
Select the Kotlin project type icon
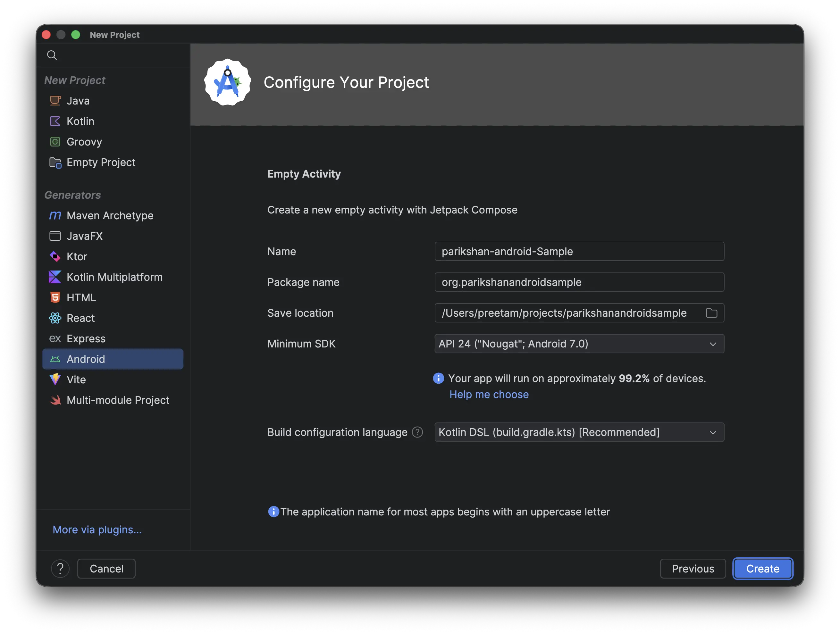[x=55, y=121]
